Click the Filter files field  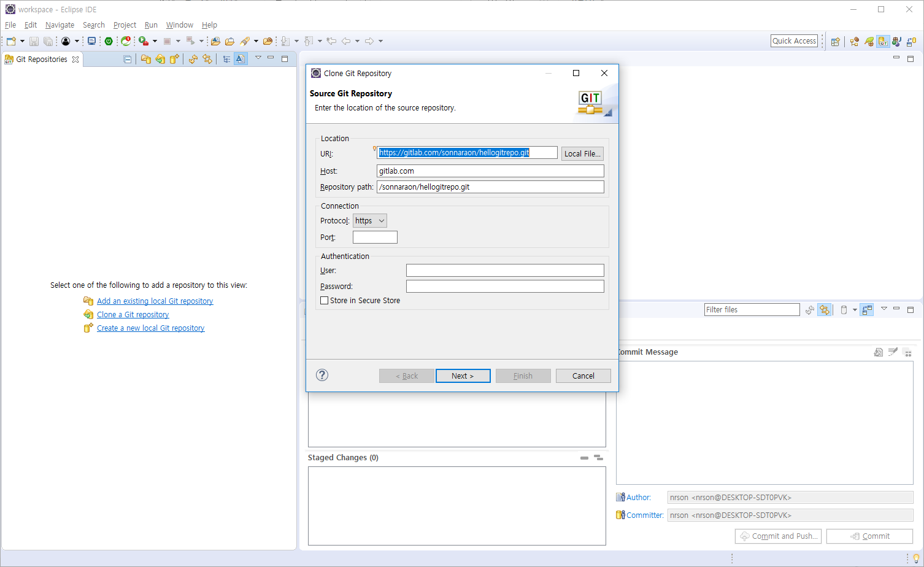tap(752, 310)
